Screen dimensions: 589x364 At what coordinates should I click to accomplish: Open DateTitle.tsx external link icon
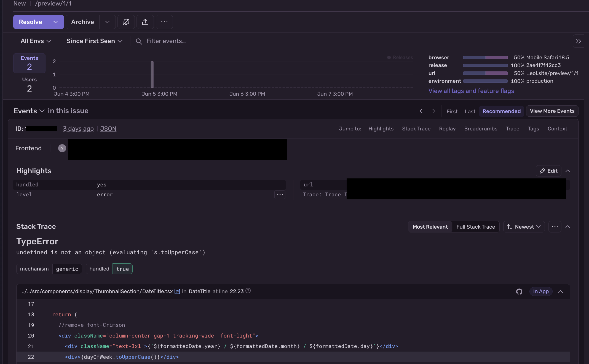[177, 291]
